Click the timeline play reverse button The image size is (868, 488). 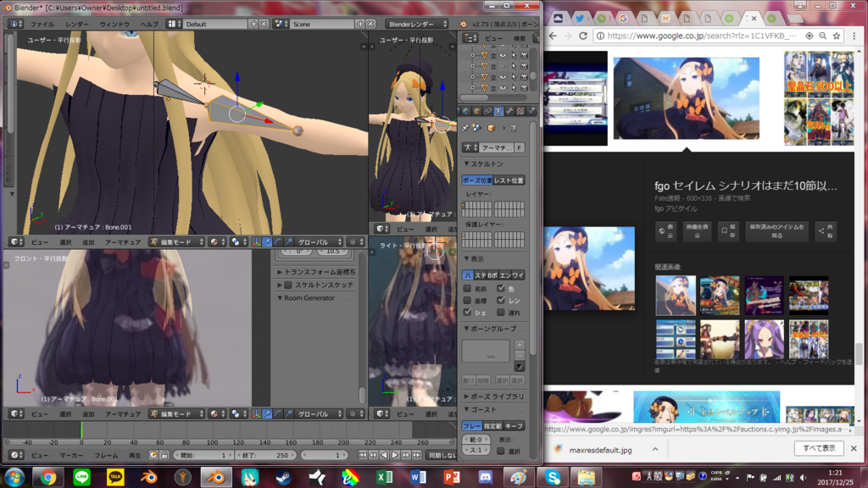click(x=384, y=455)
